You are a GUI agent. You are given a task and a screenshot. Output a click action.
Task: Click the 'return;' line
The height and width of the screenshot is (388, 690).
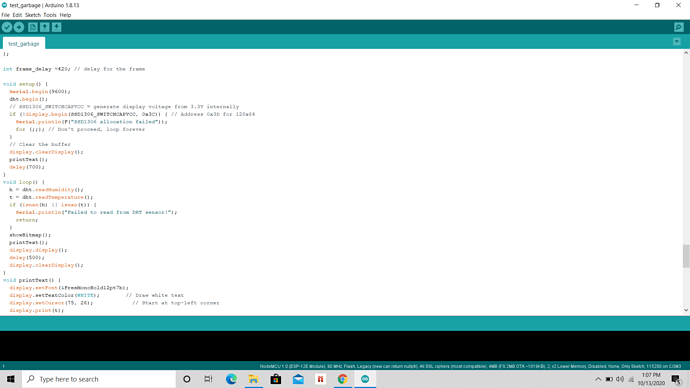27,220
